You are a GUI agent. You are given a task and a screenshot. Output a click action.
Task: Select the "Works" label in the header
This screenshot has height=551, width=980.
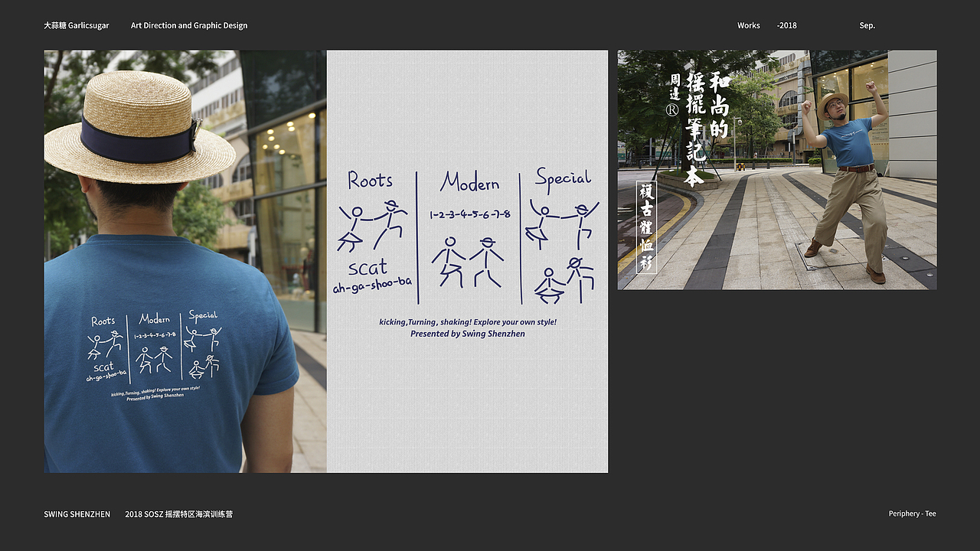(749, 25)
